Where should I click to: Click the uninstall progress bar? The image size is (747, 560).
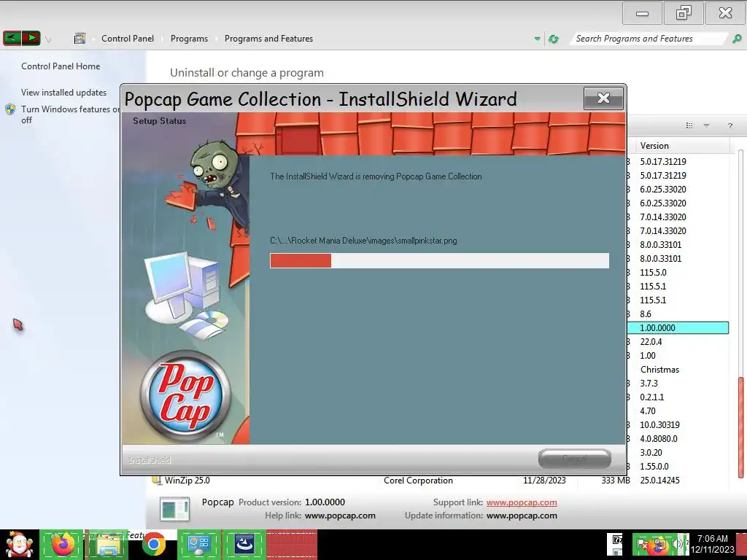pos(439,260)
